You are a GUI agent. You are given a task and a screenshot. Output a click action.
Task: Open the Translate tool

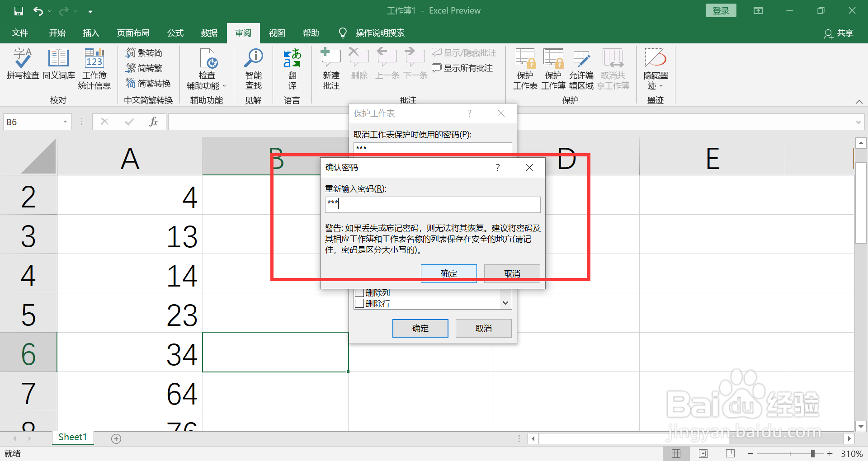[292, 69]
